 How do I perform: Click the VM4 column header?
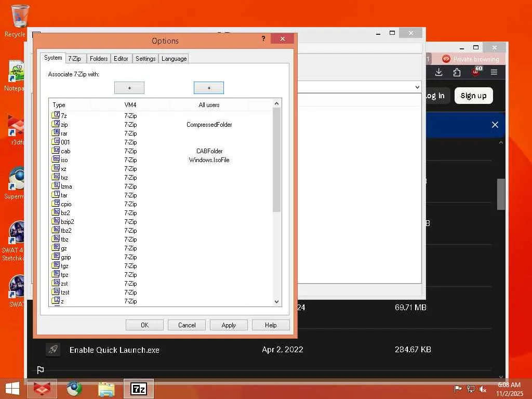click(x=130, y=105)
